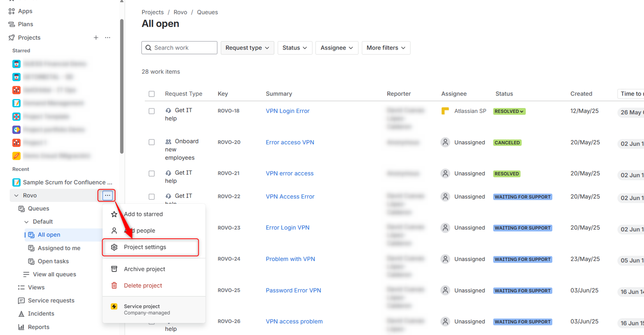Click into the Search work field

tap(183, 48)
